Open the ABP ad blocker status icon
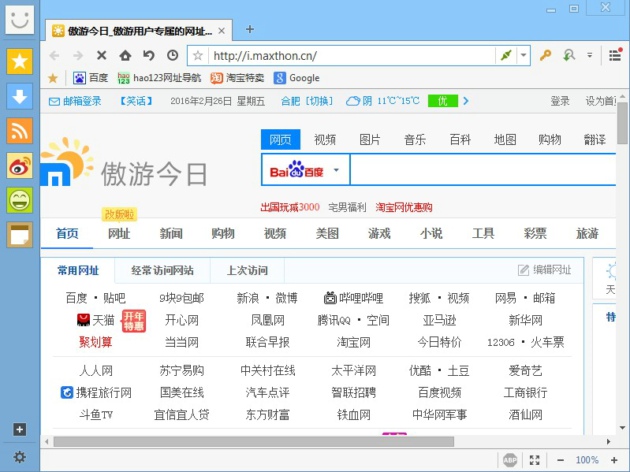The image size is (630, 472). click(510, 460)
